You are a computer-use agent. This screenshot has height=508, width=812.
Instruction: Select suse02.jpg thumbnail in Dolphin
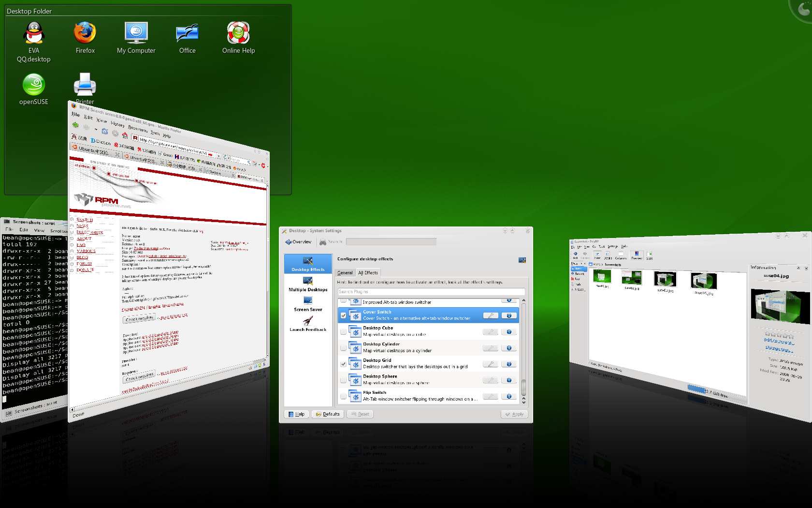coord(631,280)
